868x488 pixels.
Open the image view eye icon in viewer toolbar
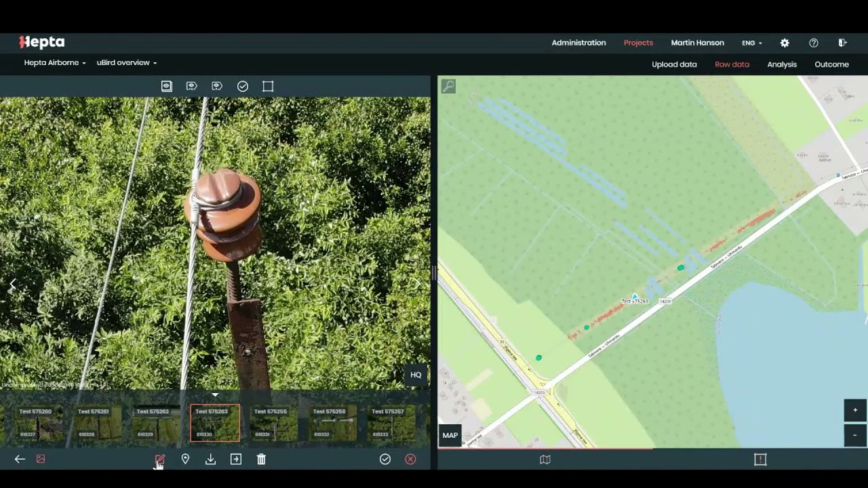coord(167,86)
